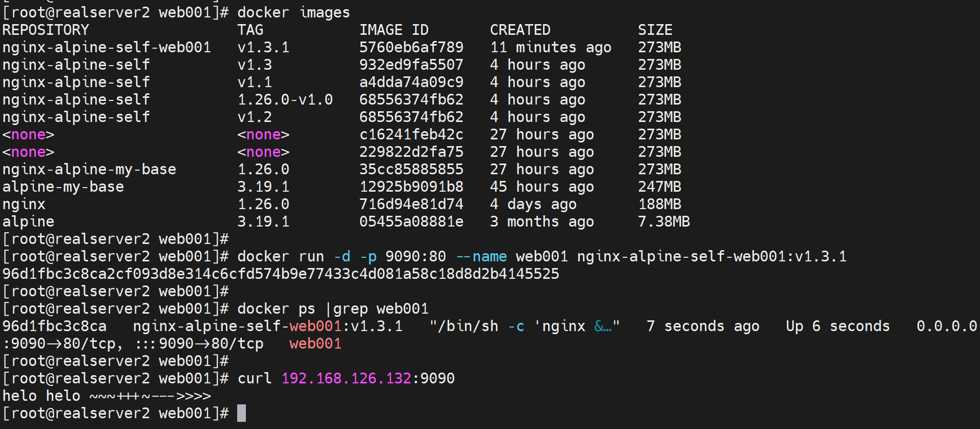
Task: Click the 9090:80 port mapping argument
Action: pos(415,257)
